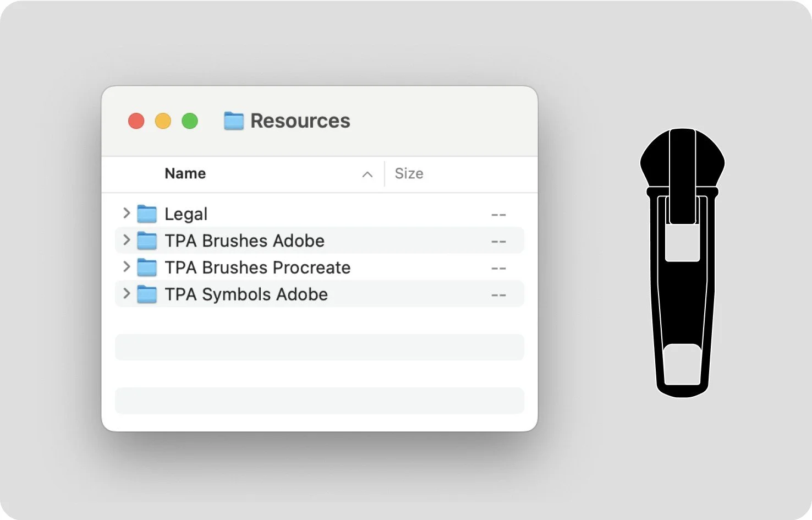Zoom the window with green button
This screenshot has height=520, width=812.
tap(190, 121)
